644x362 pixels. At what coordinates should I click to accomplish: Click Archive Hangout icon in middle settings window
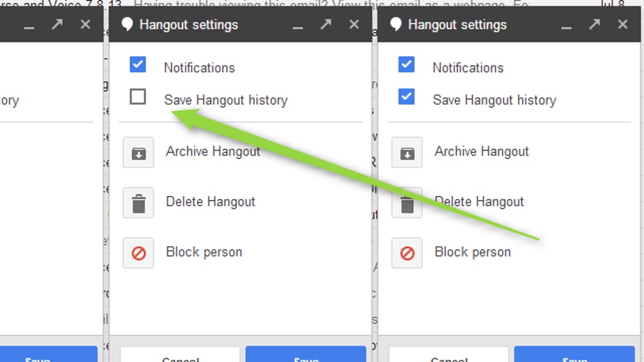coord(138,152)
